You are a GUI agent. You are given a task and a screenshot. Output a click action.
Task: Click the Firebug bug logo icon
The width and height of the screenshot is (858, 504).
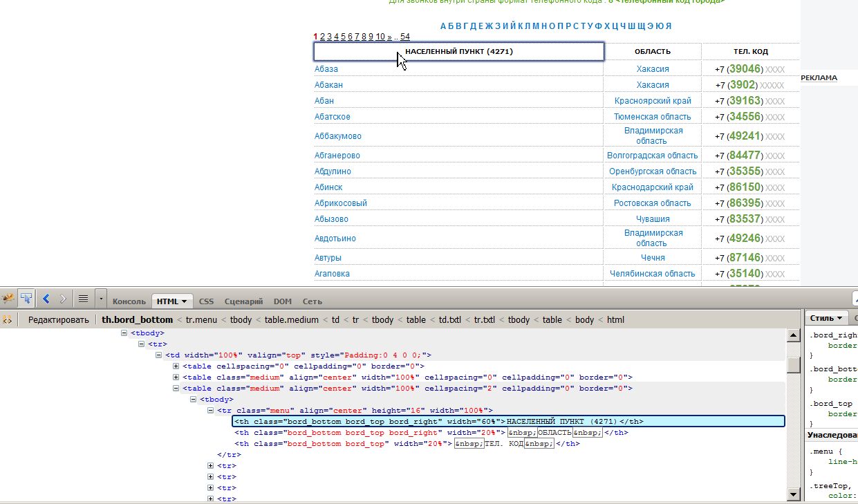[x=8, y=299]
